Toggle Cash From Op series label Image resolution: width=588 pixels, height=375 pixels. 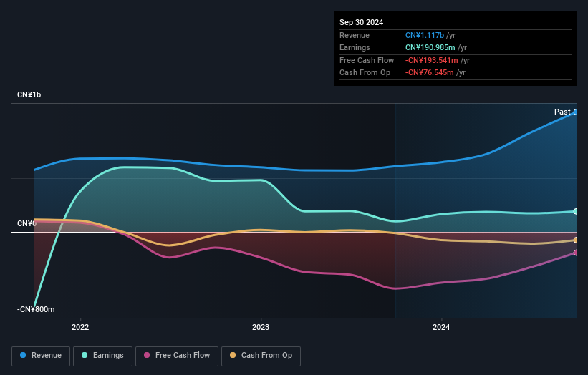(x=266, y=355)
